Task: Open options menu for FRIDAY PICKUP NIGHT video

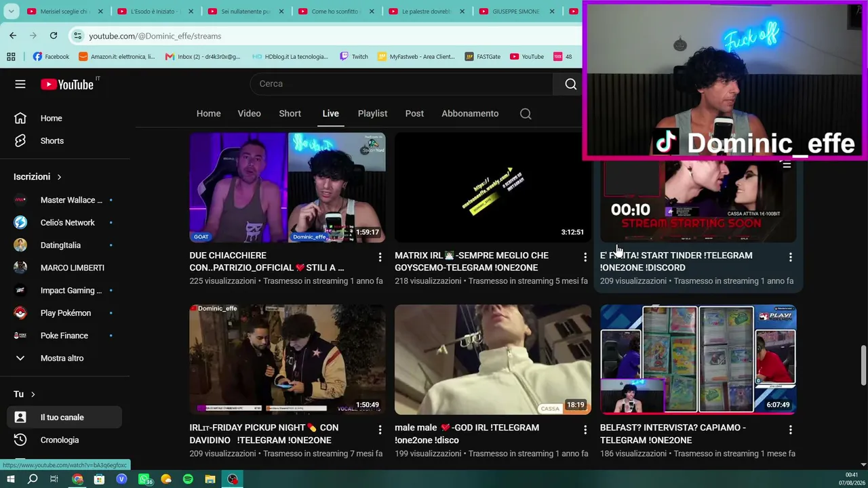Action: [380, 430]
